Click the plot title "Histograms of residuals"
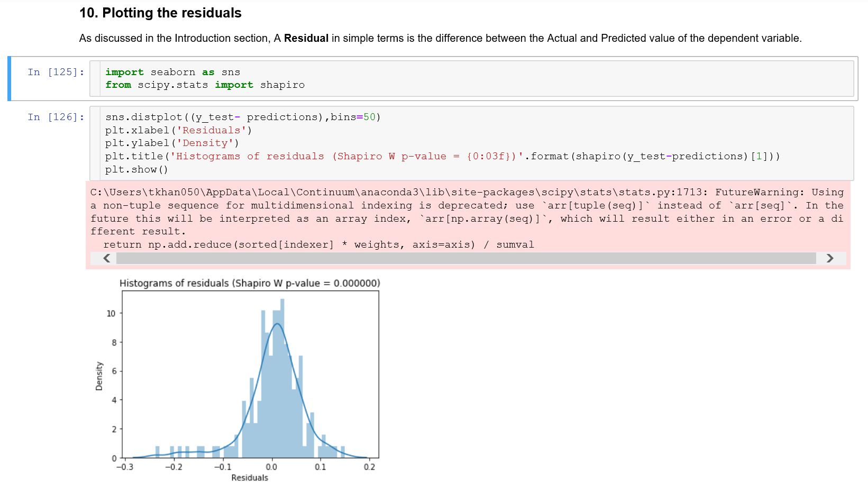The image size is (868, 482). (x=250, y=283)
